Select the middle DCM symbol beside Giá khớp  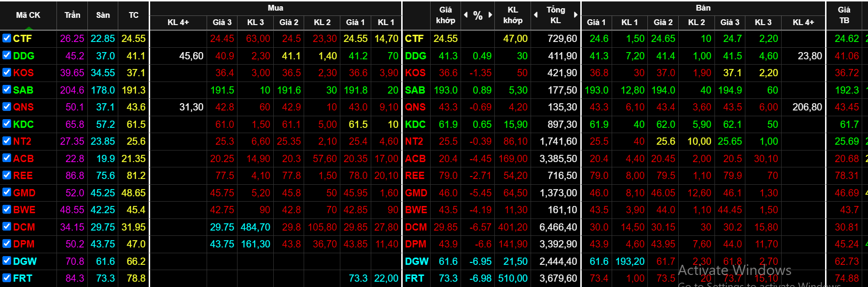416,227
